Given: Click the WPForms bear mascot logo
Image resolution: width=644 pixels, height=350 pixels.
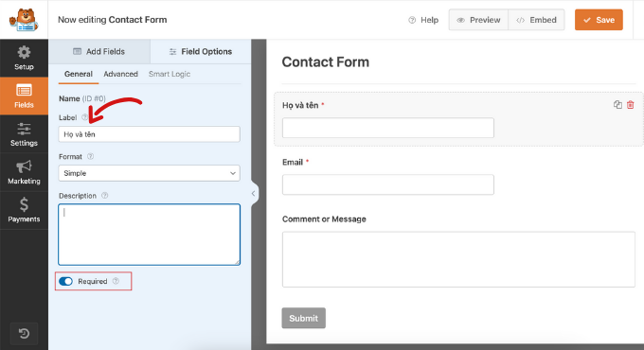Looking at the screenshot, I should click(24, 20).
